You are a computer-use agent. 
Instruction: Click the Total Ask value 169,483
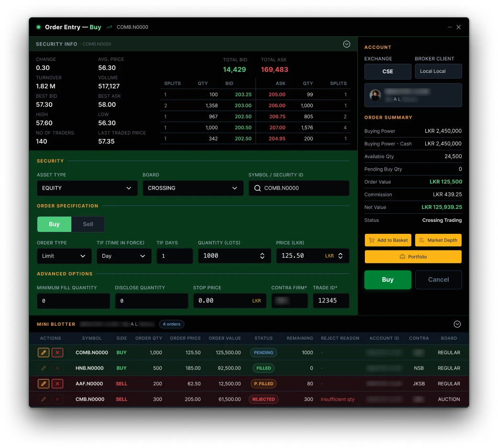274,69
